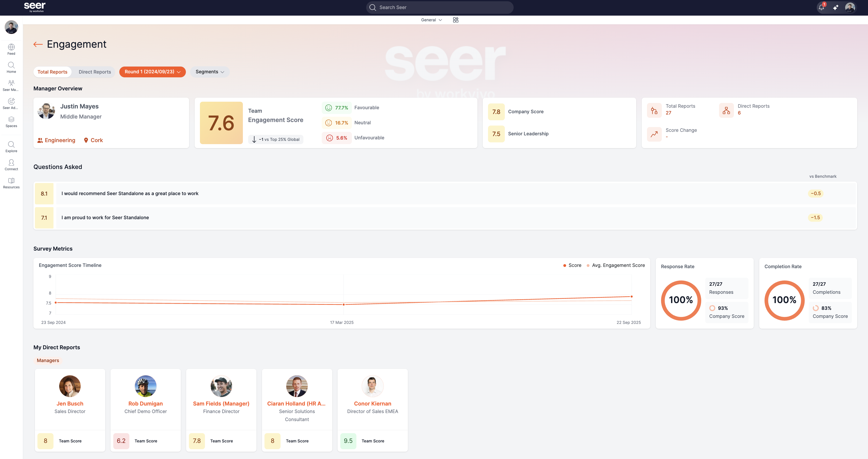Click the back arrow next to Engagement

click(x=38, y=44)
